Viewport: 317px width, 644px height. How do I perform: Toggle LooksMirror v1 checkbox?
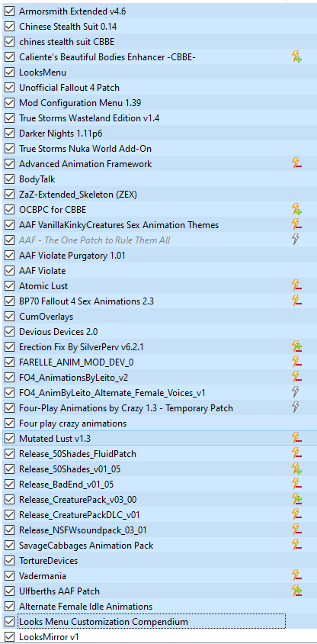pyautogui.click(x=9, y=637)
